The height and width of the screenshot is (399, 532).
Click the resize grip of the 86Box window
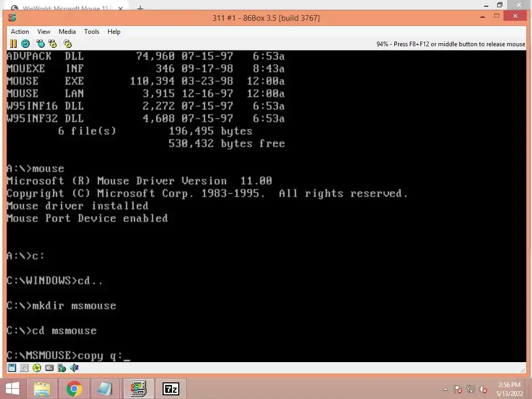523,370
